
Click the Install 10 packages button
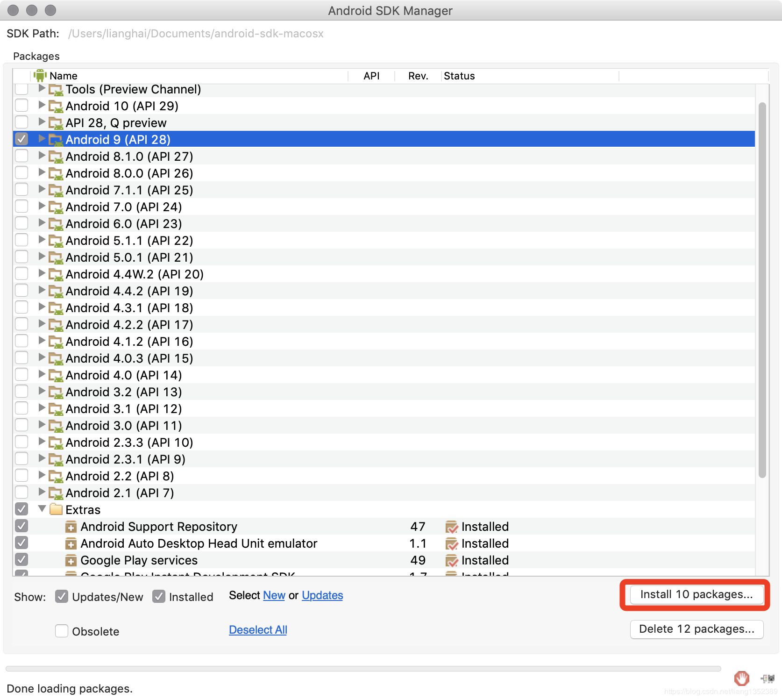coord(697,594)
